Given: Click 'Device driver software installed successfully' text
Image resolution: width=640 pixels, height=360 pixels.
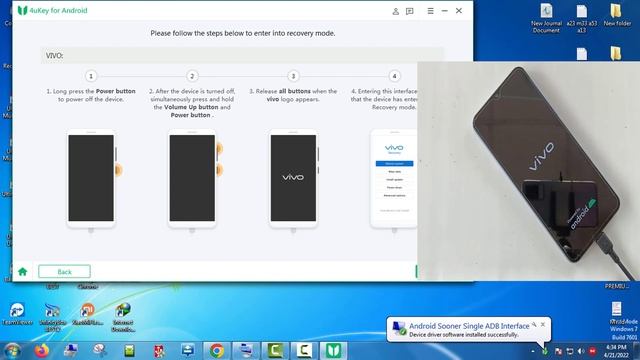Looking at the screenshot, I should coord(464,335).
